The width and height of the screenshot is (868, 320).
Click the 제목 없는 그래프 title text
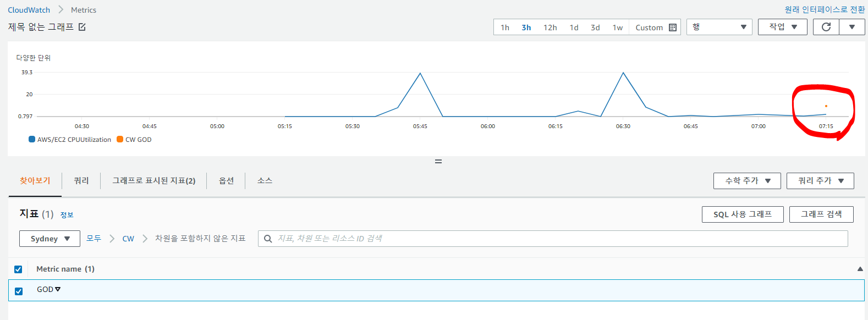pyautogui.click(x=41, y=27)
